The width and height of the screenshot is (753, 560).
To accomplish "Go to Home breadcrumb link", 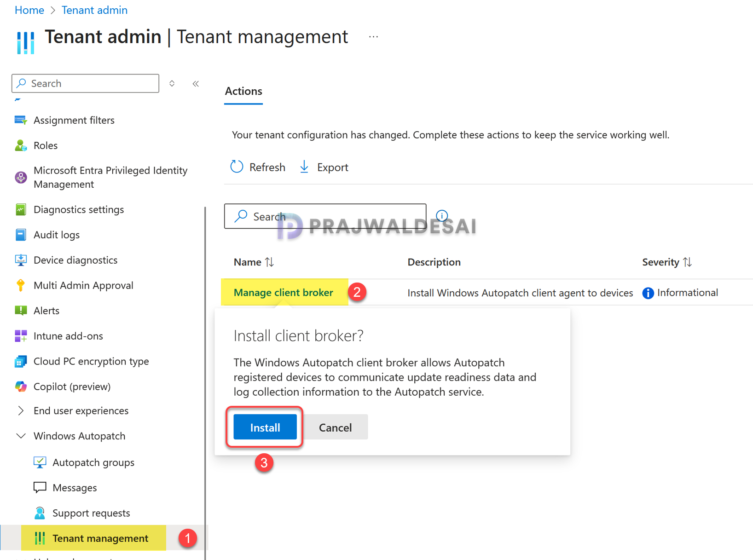I will [x=29, y=10].
